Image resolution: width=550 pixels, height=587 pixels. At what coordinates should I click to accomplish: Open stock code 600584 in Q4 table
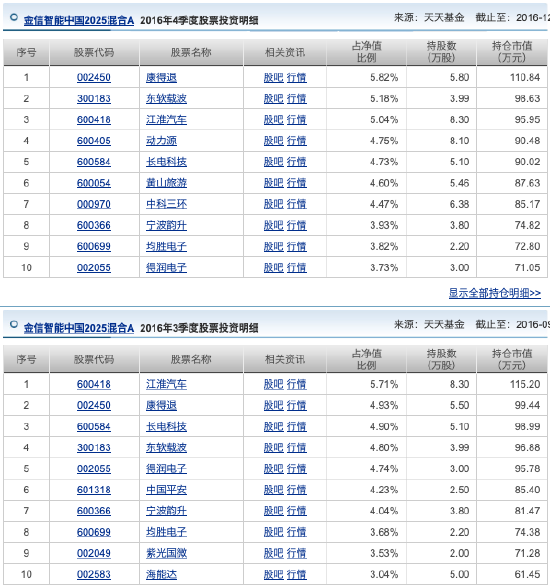tap(94, 162)
